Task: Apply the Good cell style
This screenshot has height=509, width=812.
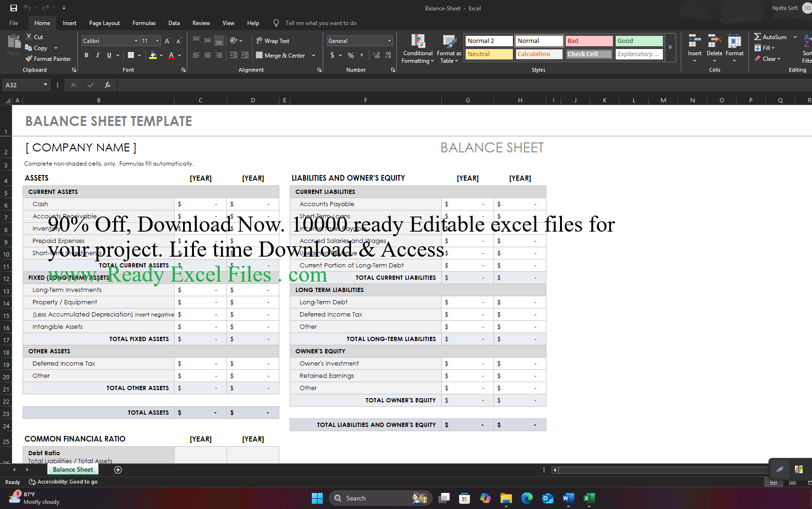Action: (639, 41)
